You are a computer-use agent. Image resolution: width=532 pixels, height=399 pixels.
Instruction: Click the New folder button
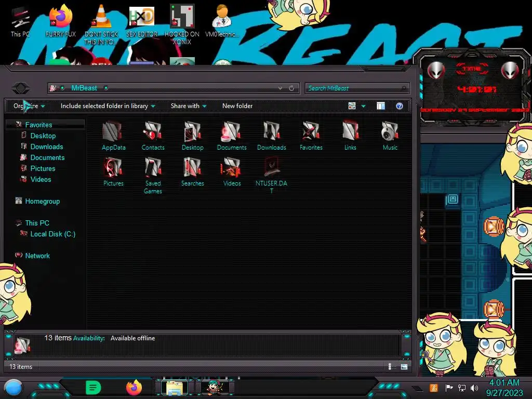(237, 106)
